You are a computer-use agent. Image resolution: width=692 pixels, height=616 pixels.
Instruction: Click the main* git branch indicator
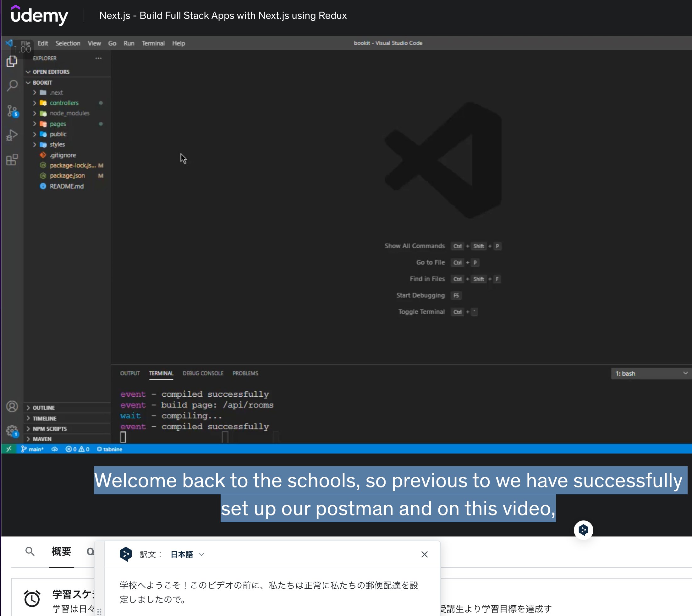pyautogui.click(x=32, y=449)
